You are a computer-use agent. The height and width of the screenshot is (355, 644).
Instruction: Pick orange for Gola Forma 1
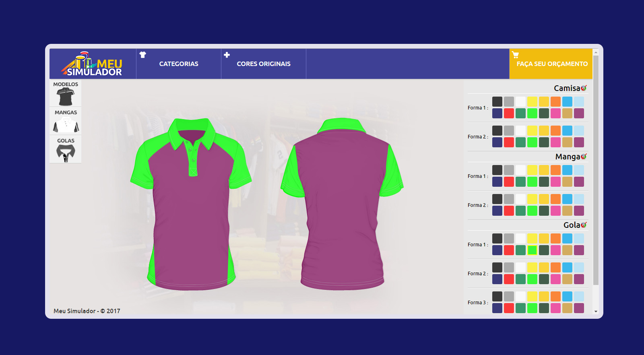click(x=555, y=239)
